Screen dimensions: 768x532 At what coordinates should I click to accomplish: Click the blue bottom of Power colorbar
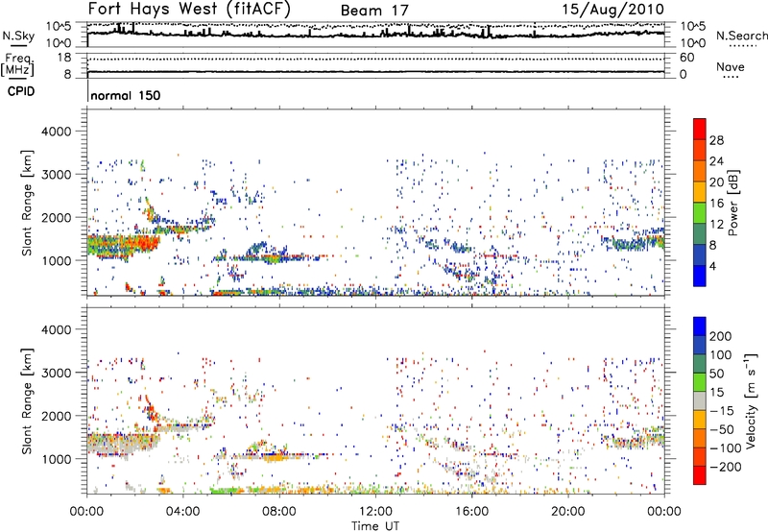(x=700, y=277)
